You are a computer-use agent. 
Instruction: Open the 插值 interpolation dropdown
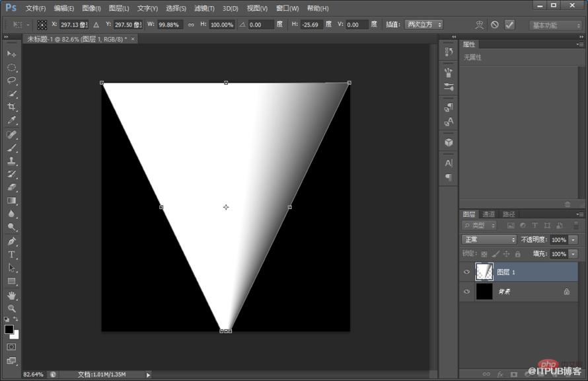click(423, 24)
